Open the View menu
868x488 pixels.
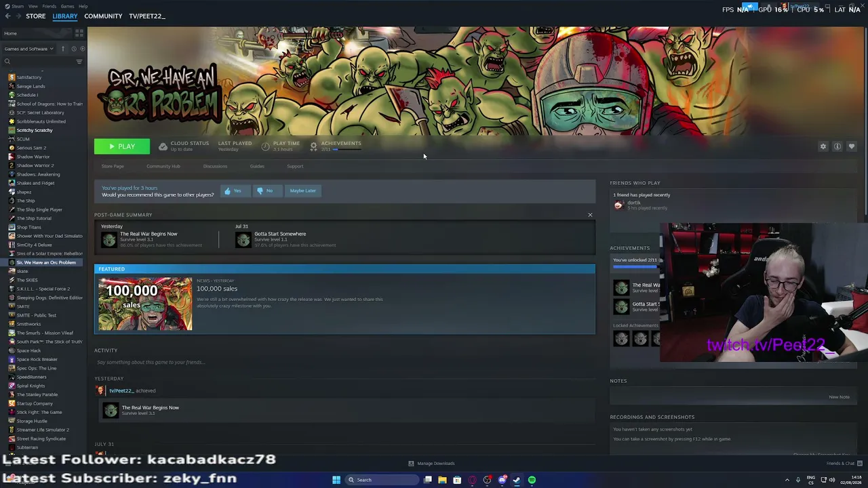(x=33, y=6)
